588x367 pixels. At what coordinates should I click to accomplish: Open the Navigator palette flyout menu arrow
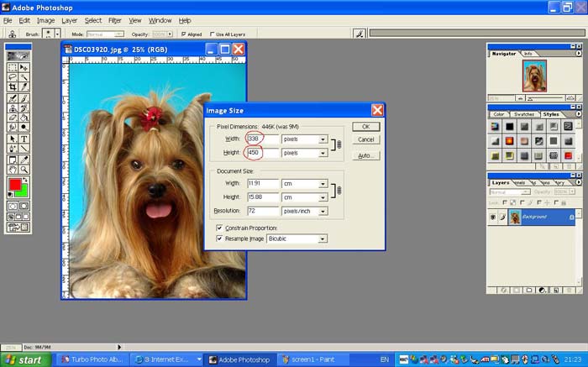578,54
